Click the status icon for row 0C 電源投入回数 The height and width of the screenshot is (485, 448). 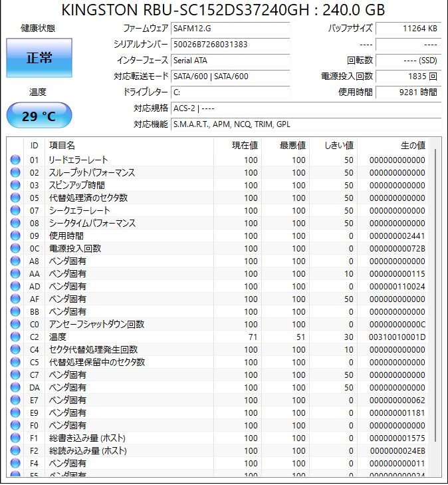tap(15, 248)
